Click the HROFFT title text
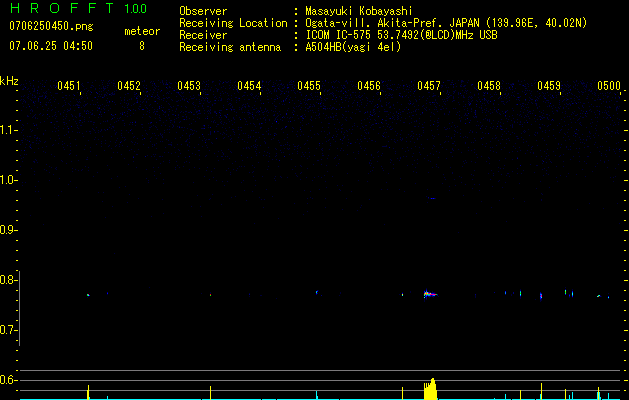 [62, 8]
